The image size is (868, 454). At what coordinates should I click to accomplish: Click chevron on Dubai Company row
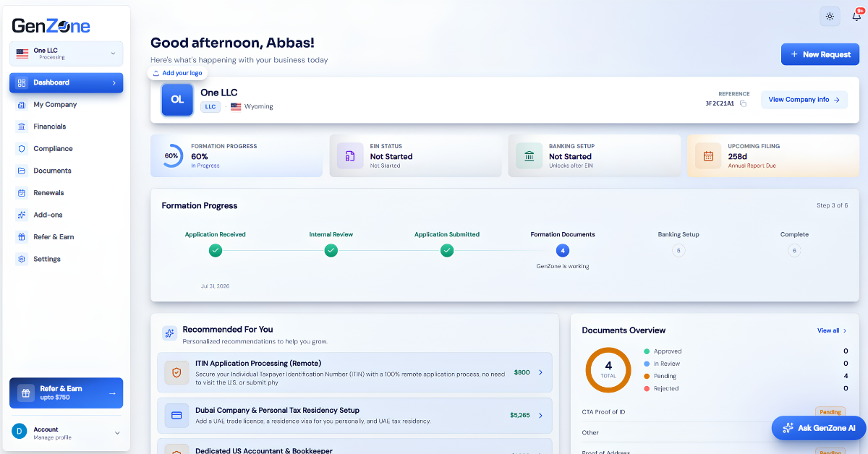point(540,416)
